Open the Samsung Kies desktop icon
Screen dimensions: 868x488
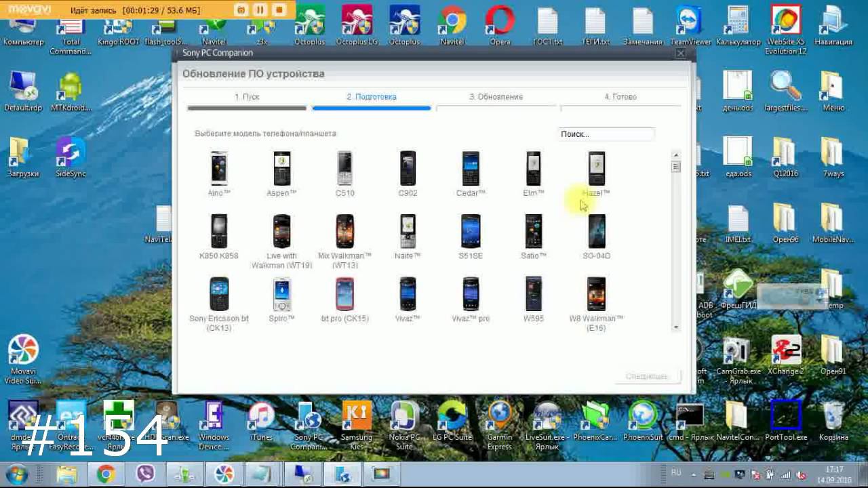coord(357,426)
